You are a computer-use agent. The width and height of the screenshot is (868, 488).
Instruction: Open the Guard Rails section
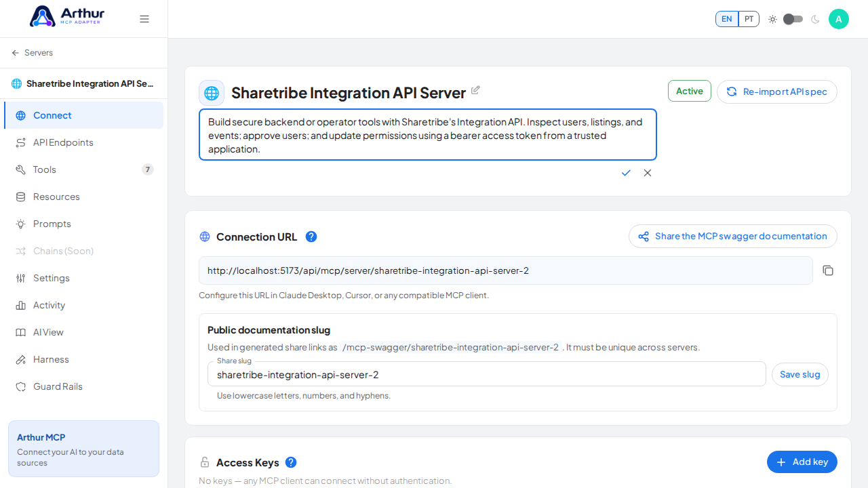pos(84,386)
